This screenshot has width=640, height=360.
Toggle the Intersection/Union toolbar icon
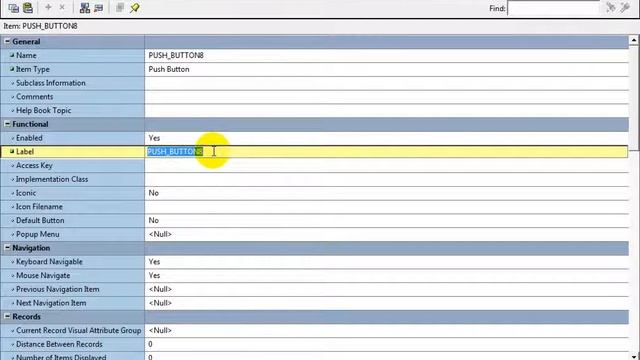click(x=120, y=7)
